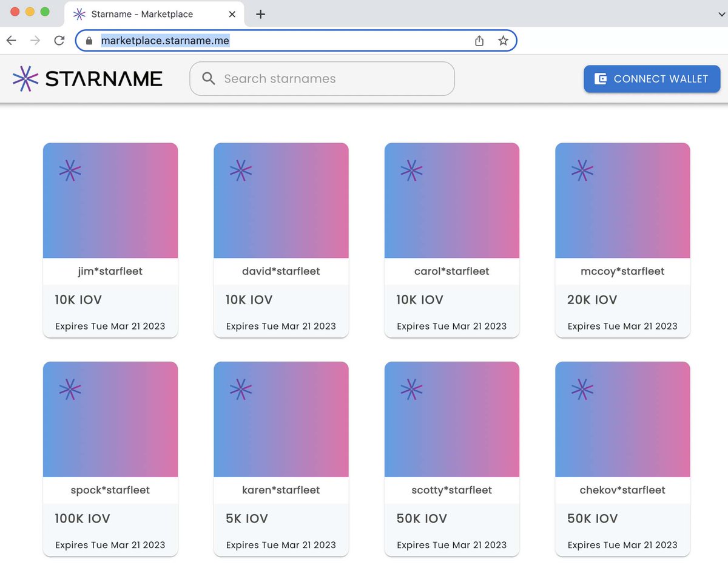This screenshot has width=728, height=565.
Task: Open the carol*starfleet card image
Action: point(452,200)
